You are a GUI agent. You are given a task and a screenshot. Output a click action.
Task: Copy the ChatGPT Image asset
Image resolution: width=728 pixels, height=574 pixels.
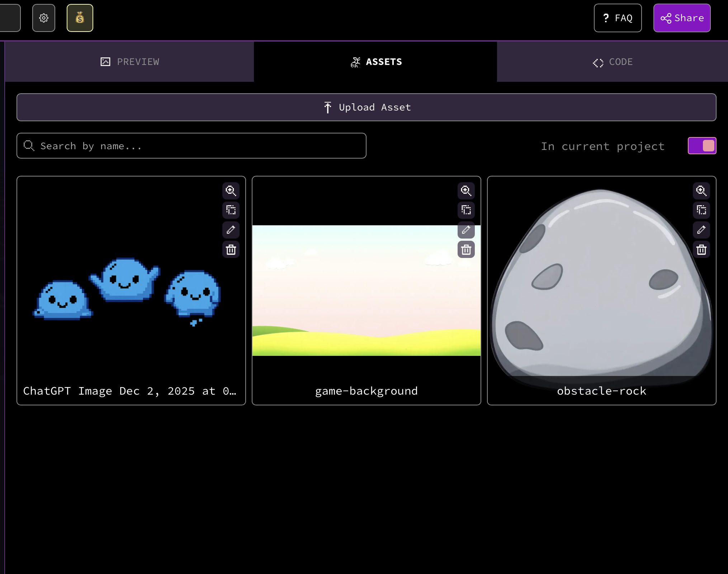(x=231, y=210)
